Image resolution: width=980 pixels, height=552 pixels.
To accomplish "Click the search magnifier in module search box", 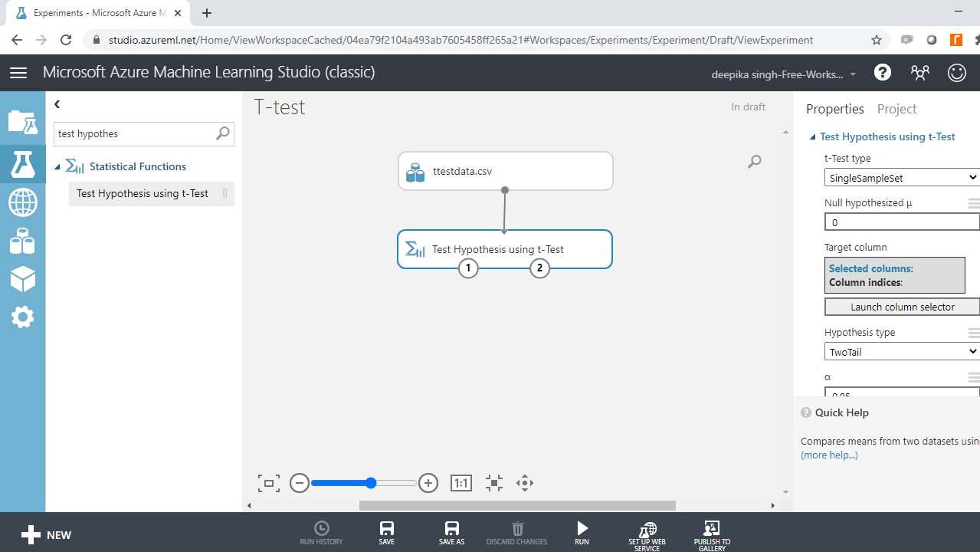I will [222, 133].
